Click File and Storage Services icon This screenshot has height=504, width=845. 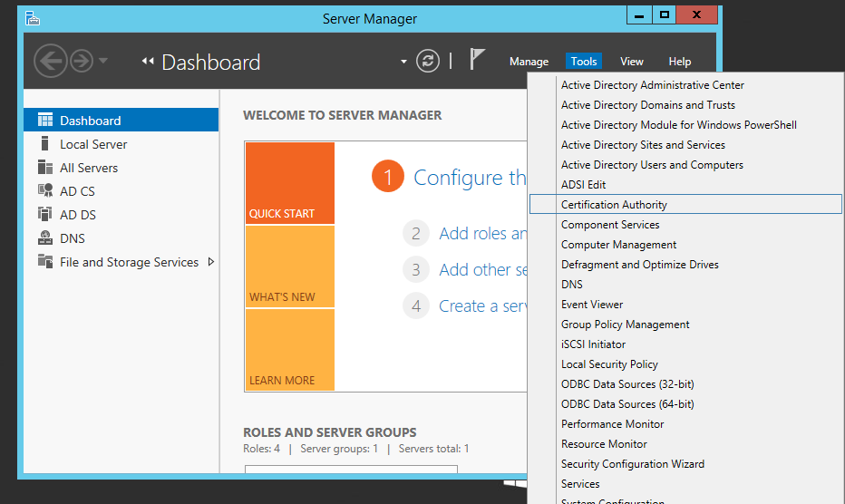[x=45, y=262]
